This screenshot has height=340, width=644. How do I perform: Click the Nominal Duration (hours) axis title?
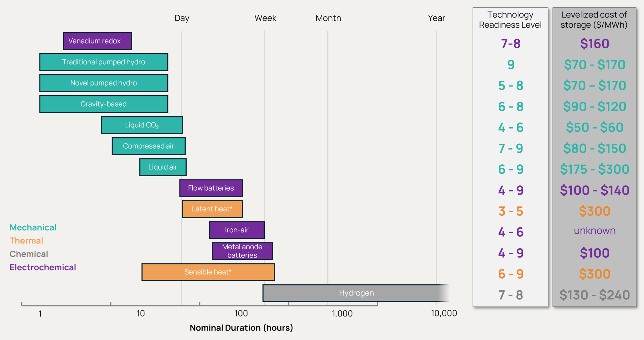pyautogui.click(x=241, y=328)
